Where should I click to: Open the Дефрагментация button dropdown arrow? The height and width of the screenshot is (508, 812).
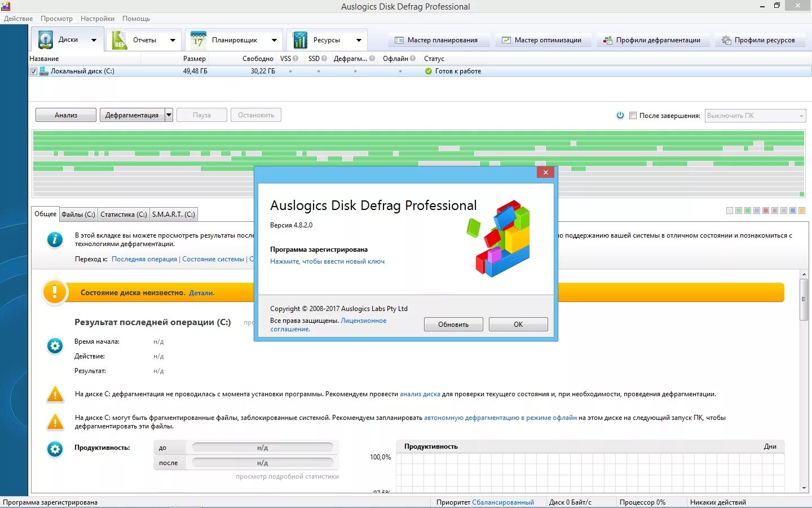coord(169,115)
